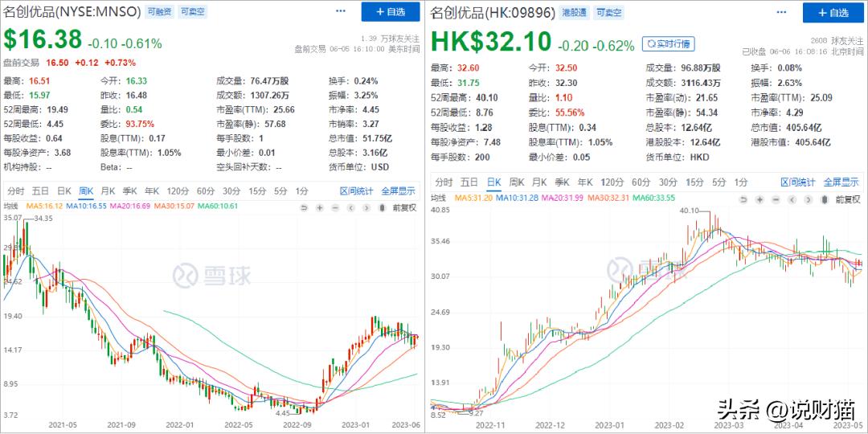Select 年K tab on HK:09896 chart

584,182
